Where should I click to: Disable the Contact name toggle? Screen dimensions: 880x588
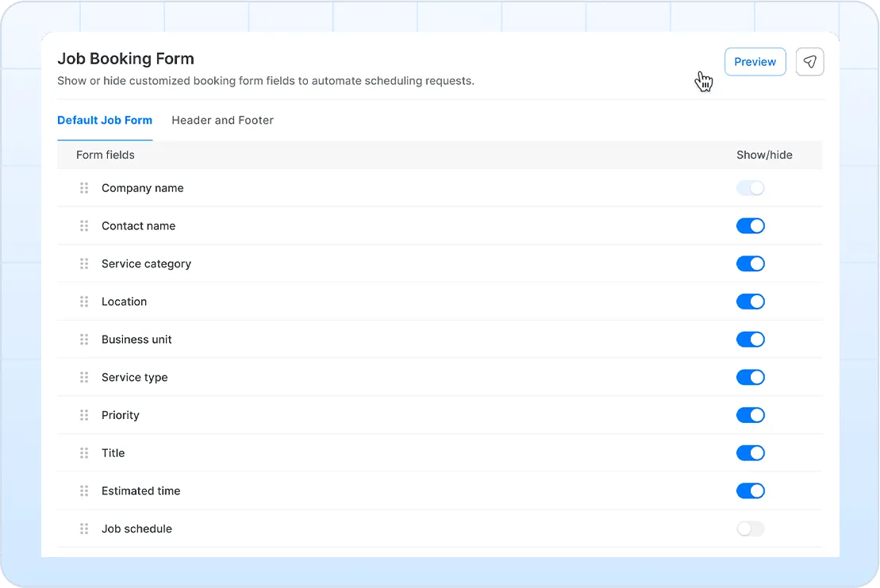(x=751, y=225)
